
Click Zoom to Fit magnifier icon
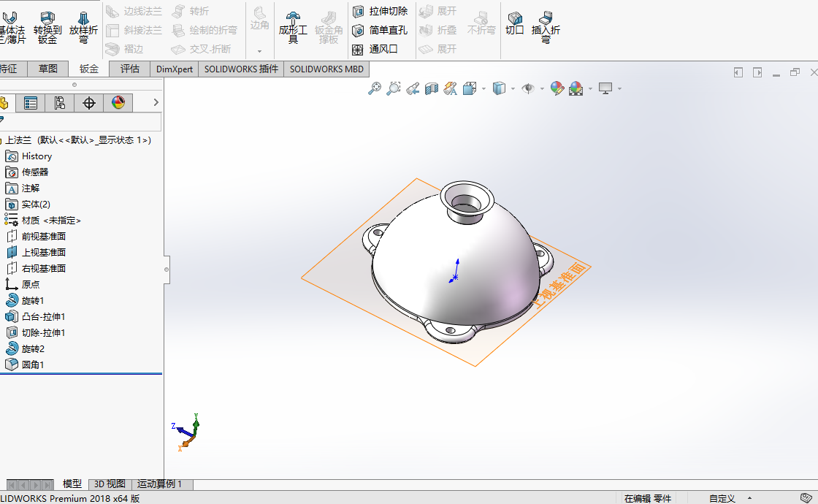374,88
